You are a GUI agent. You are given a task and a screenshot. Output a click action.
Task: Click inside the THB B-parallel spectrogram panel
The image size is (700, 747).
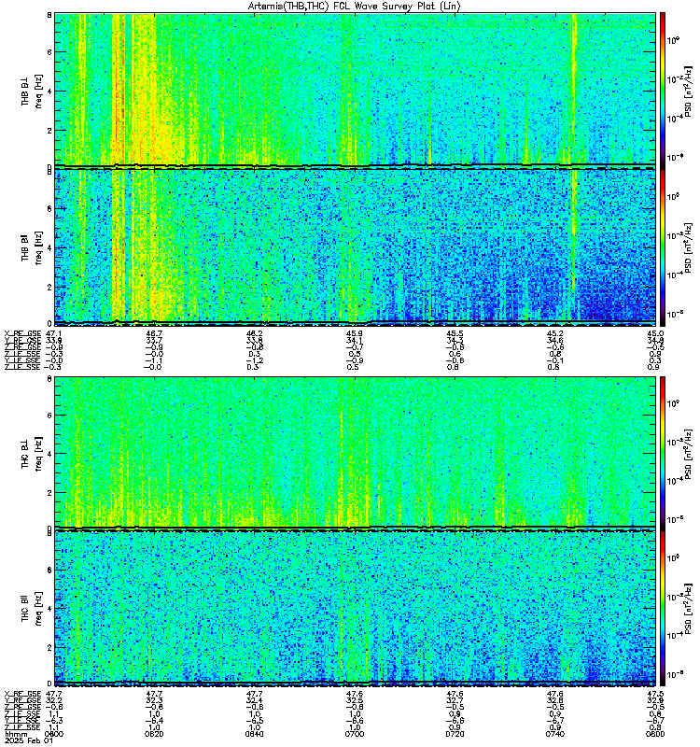(355, 247)
